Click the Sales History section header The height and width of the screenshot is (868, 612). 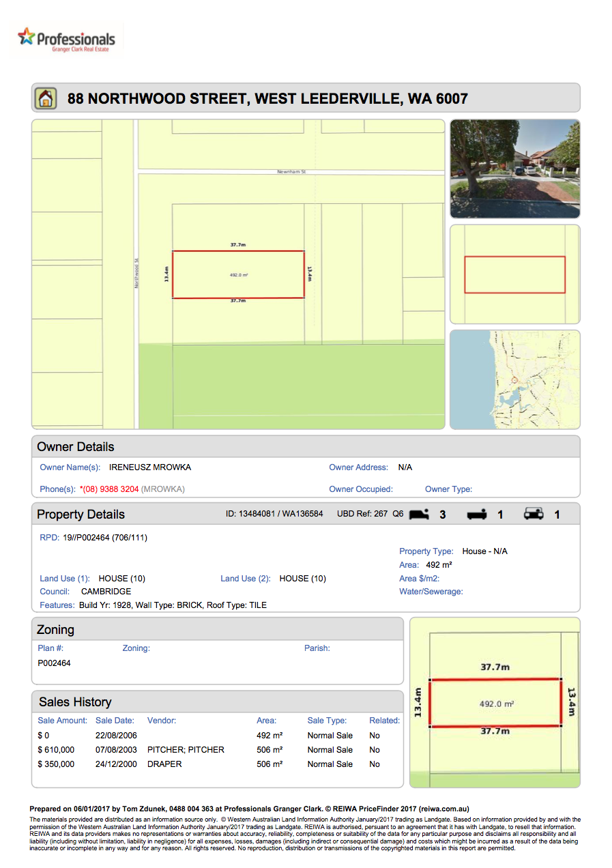[218, 701]
